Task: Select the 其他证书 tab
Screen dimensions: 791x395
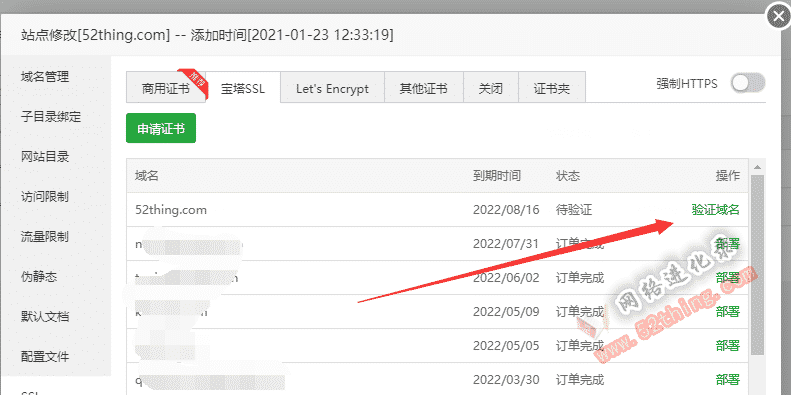Action: [424, 89]
